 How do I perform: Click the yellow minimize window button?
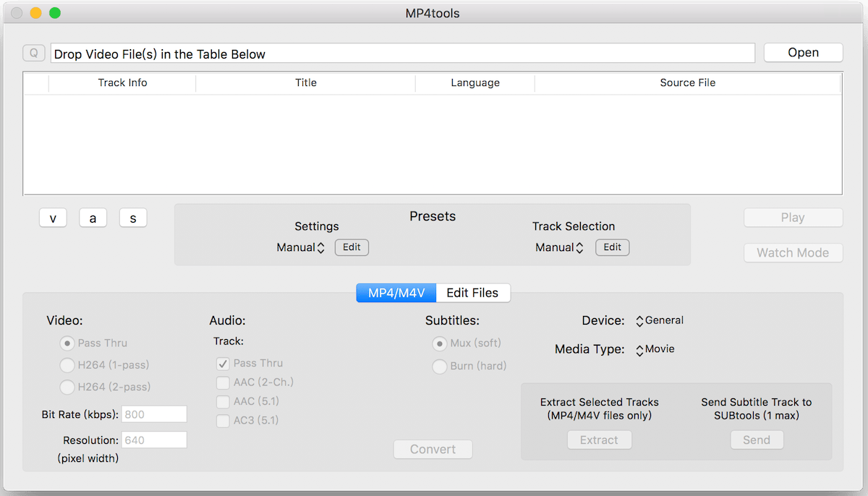(x=35, y=13)
